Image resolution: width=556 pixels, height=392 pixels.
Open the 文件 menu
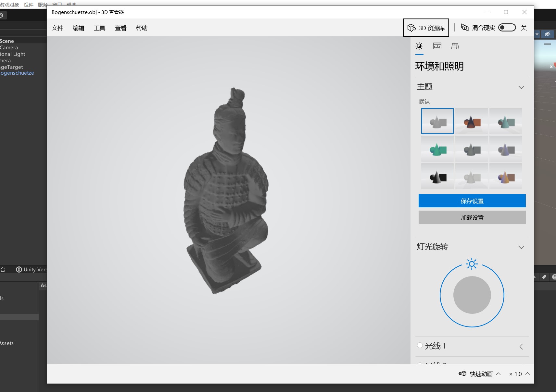[57, 28]
